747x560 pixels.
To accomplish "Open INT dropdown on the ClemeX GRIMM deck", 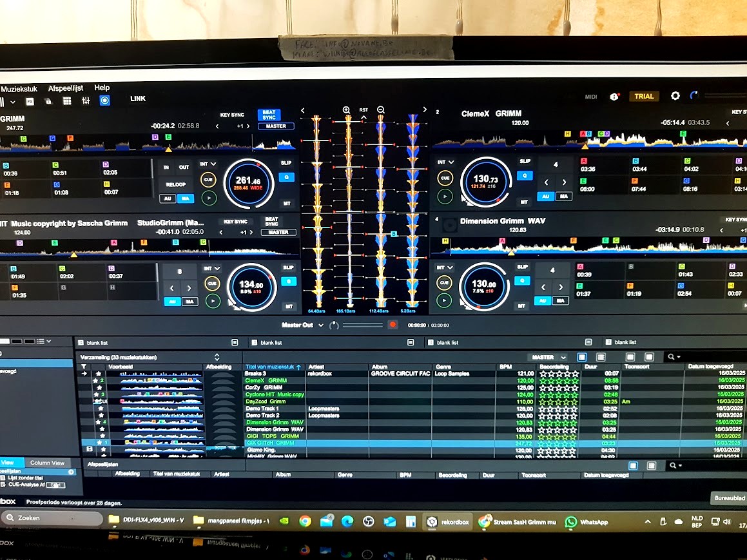I will 445,162.
